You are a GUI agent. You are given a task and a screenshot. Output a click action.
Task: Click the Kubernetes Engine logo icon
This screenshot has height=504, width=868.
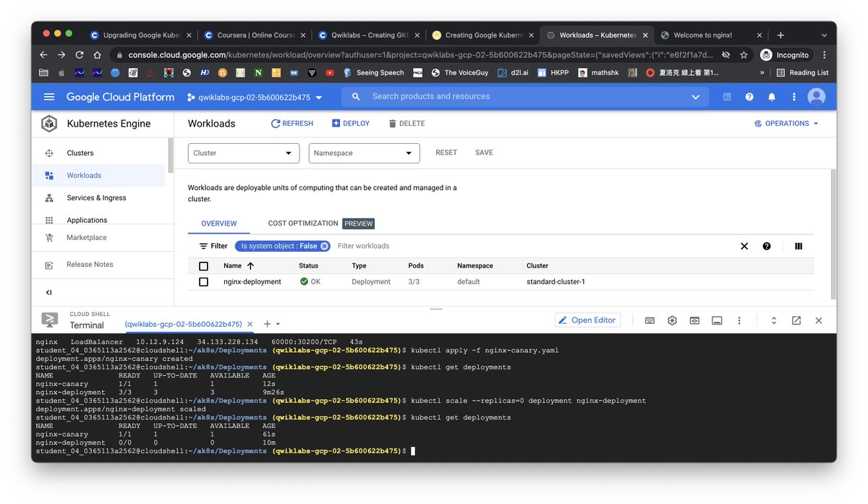49,124
